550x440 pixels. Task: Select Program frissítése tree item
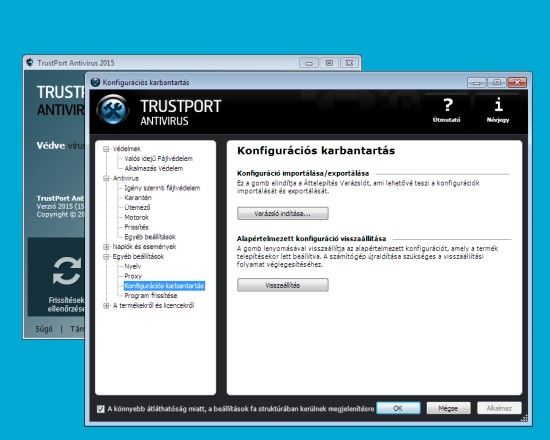(x=151, y=296)
